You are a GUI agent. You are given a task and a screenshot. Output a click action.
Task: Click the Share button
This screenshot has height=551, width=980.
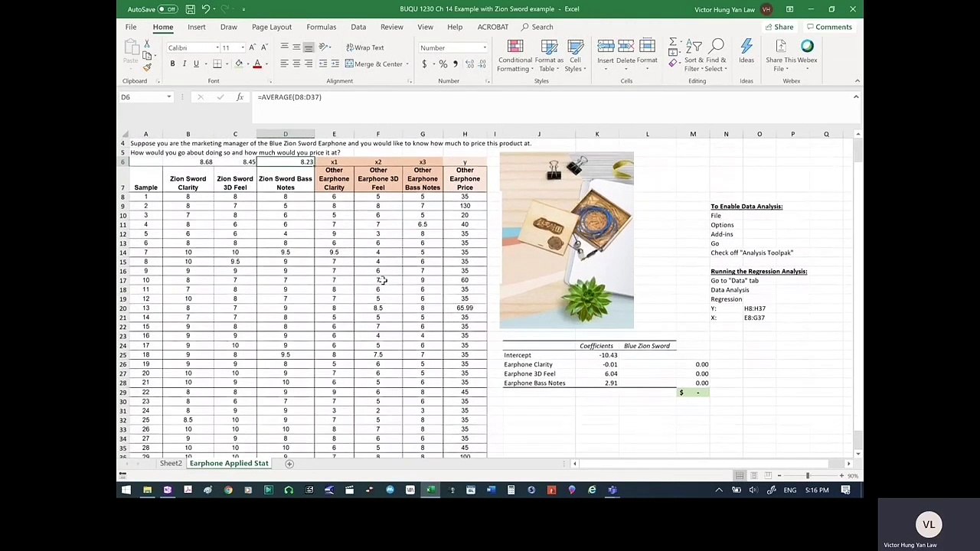coord(779,27)
